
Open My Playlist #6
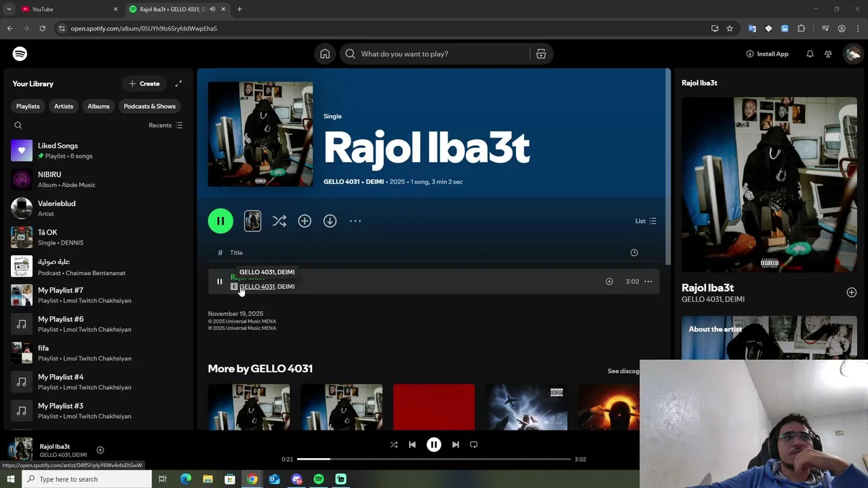click(98, 324)
